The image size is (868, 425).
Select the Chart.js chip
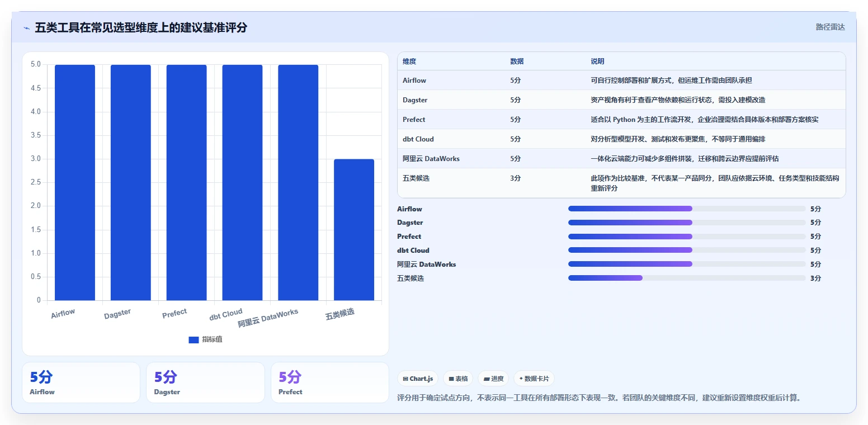[x=418, y=379]
